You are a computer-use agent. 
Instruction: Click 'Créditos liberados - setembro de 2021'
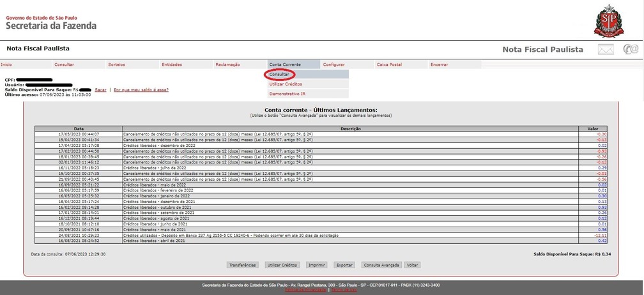click(159, 213)
